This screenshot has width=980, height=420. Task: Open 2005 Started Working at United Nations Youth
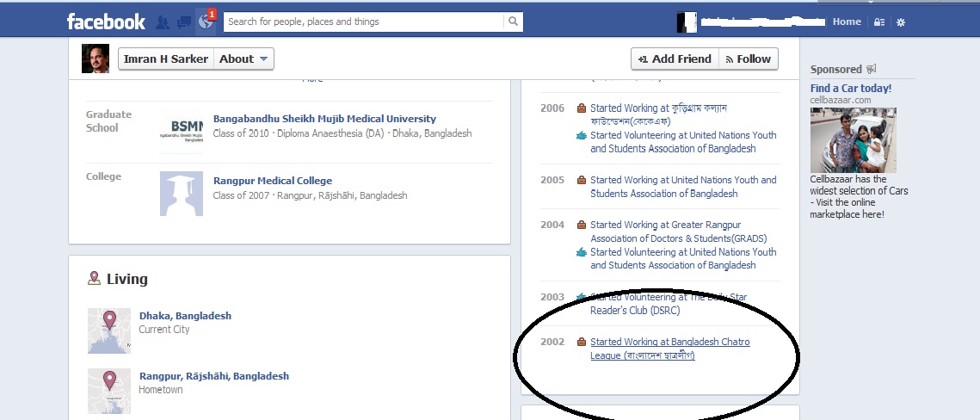pyautogui.click(x=683, y=187)
